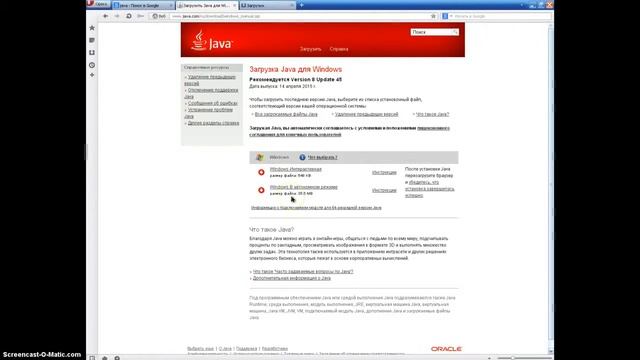Open sidebar link Отключение поддержки Java
The width and height of the screenshot is (640, 360).
tap(211, 93)
